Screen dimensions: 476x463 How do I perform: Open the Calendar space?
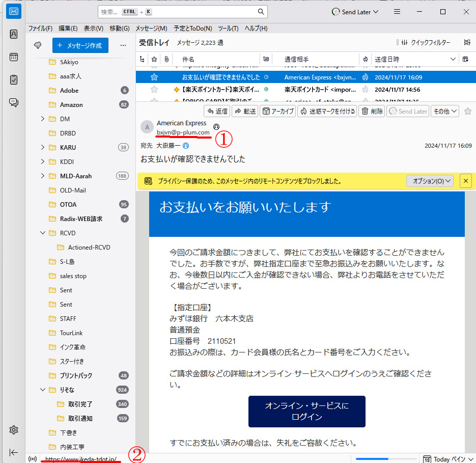pyautogui.click(x=14, y=57)
